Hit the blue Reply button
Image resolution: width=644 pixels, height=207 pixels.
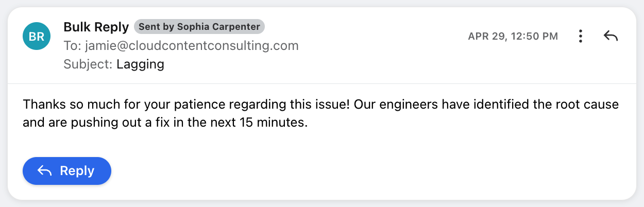click(x=67, y=171)
